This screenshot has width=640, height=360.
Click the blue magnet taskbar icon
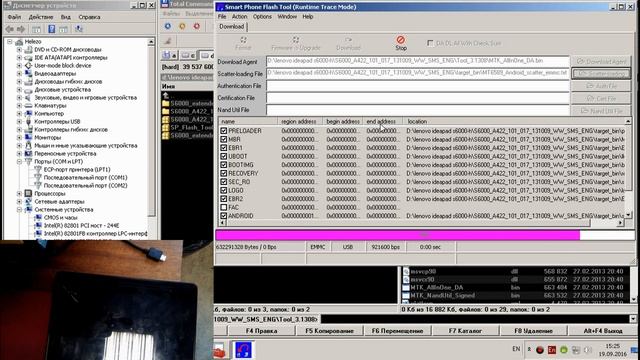coord(243,350)
